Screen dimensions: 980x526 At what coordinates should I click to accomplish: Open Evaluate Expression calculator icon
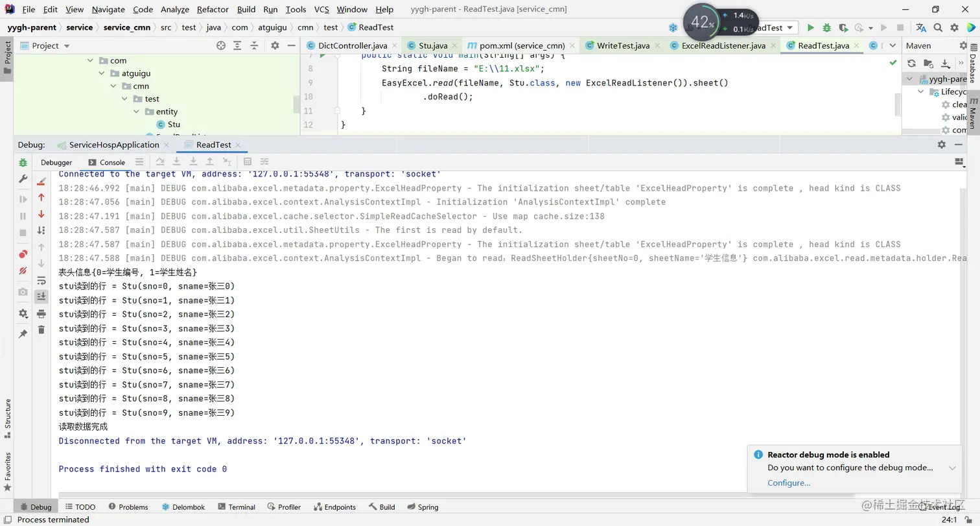pyautogui.click(x=247, y=162)
